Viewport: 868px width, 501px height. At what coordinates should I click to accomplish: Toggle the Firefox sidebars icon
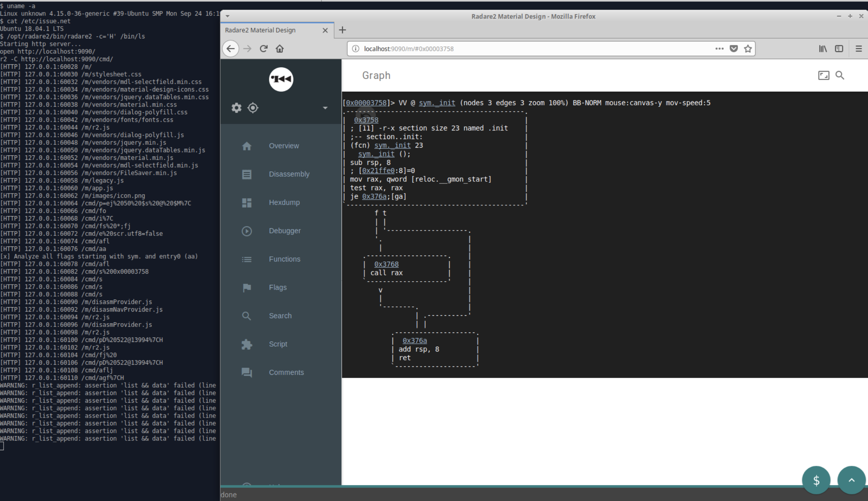[x=839, y=49]
